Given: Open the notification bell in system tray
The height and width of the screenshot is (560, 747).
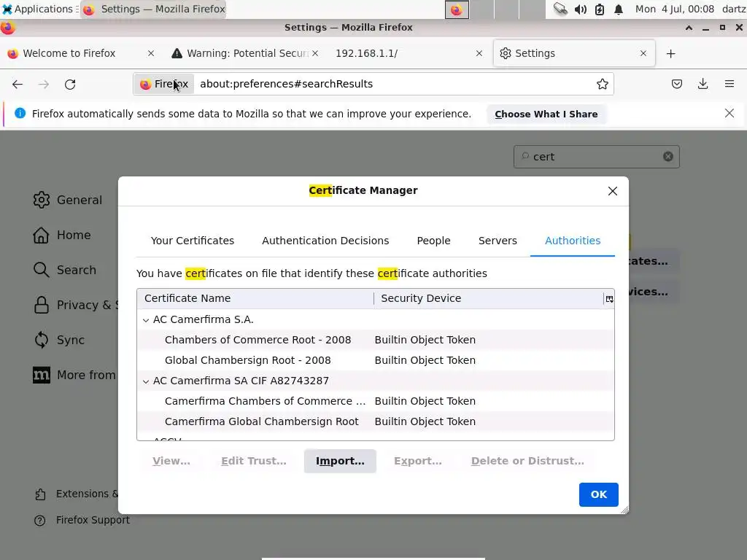Looking at the screenshot, I should pyautogui.click(x=619, y=9).
